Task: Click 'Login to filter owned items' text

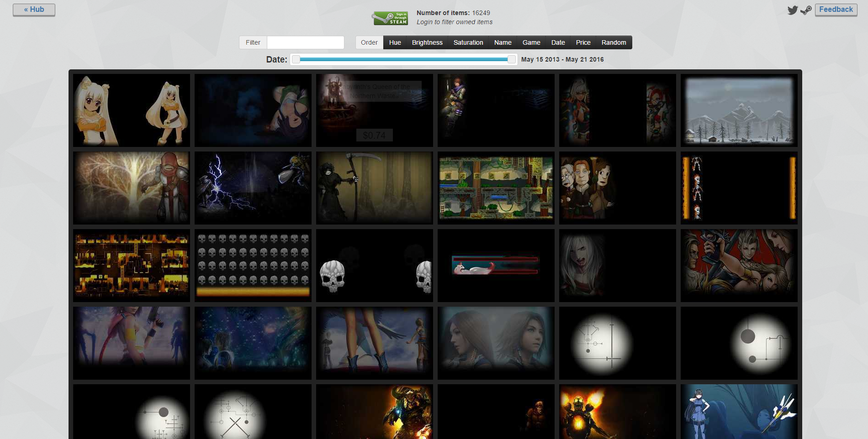Action: (455, 22)
